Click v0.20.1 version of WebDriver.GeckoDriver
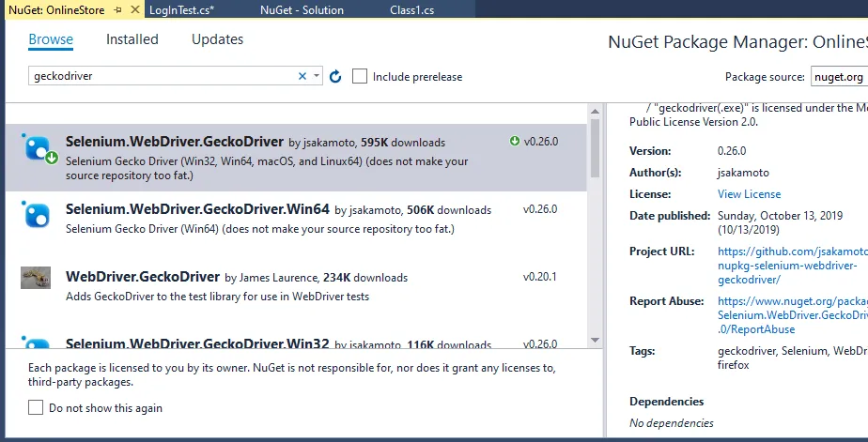The image size is (868, 442). (x=540, y=277)
